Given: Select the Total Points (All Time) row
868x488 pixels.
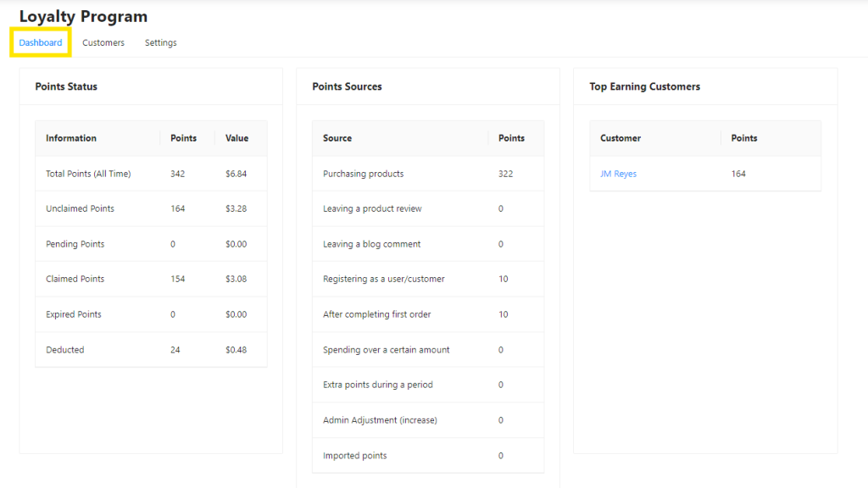Looking at the screenshot, I should [x=88, y=173].
